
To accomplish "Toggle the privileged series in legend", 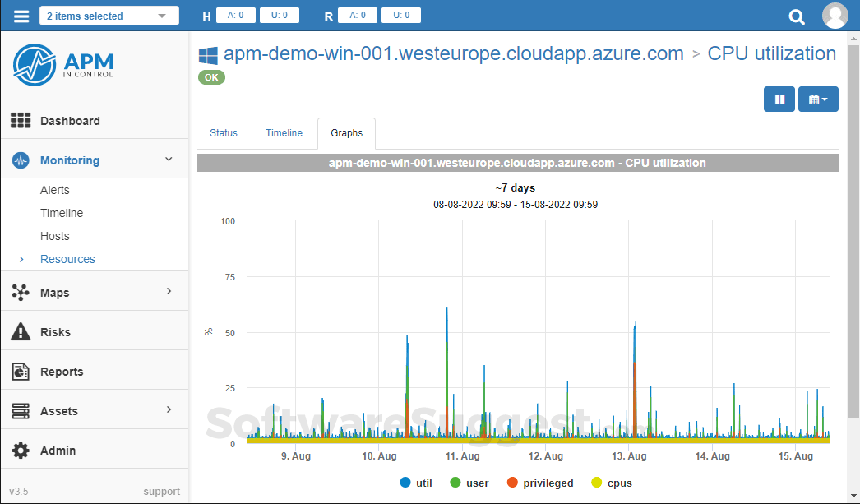I will tap(539, 483).
